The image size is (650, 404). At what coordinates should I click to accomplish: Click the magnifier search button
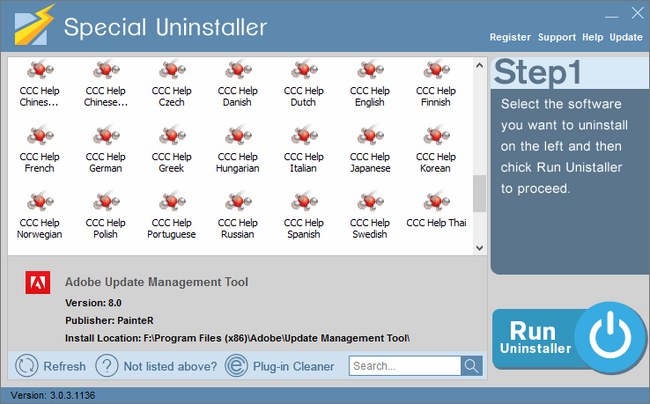point(471,366)
